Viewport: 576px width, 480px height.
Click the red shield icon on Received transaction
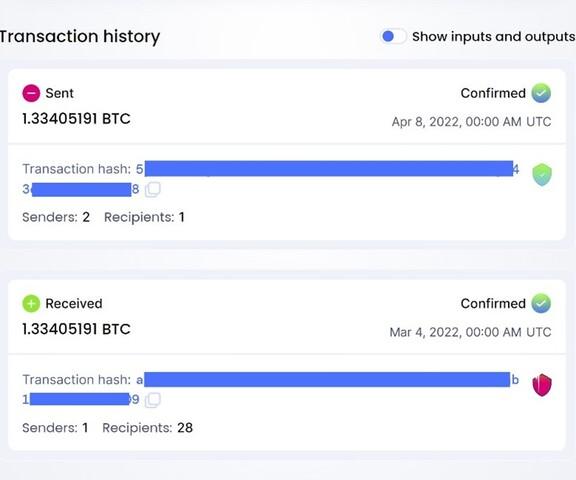coord(542,385)
